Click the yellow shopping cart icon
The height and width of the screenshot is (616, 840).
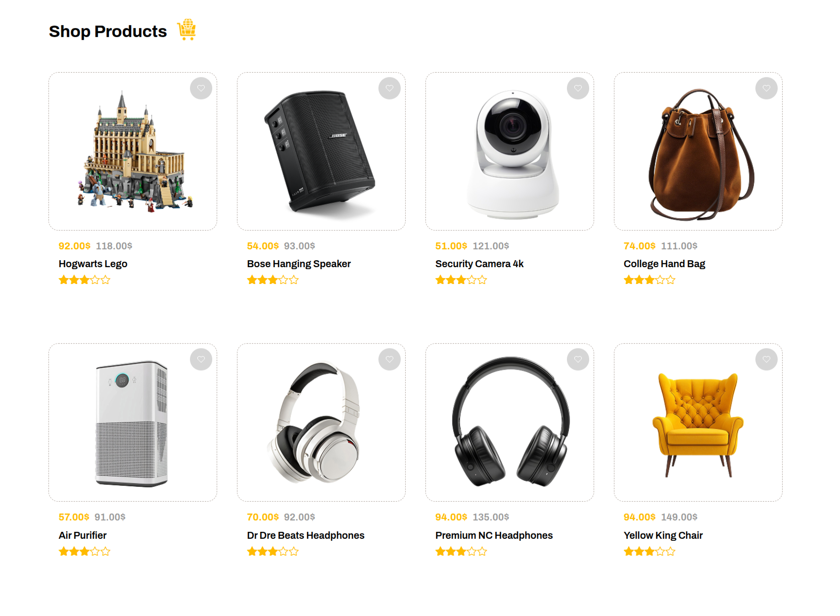point(187,30)
